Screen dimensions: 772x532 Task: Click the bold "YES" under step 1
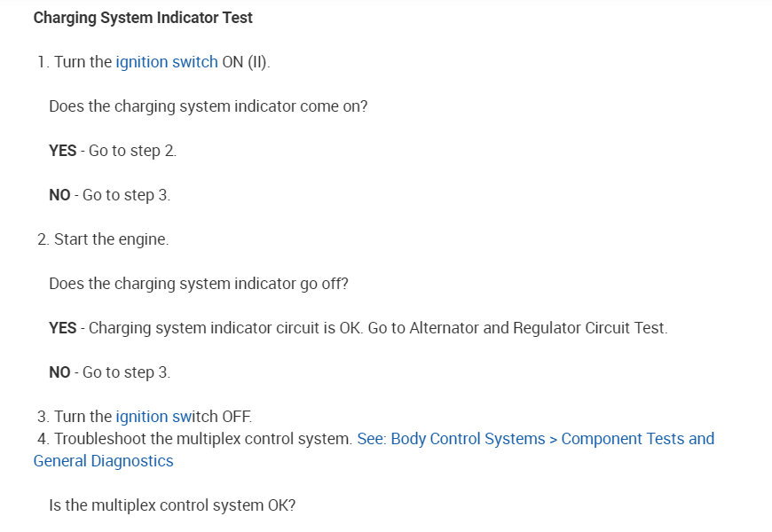point(63,151)
